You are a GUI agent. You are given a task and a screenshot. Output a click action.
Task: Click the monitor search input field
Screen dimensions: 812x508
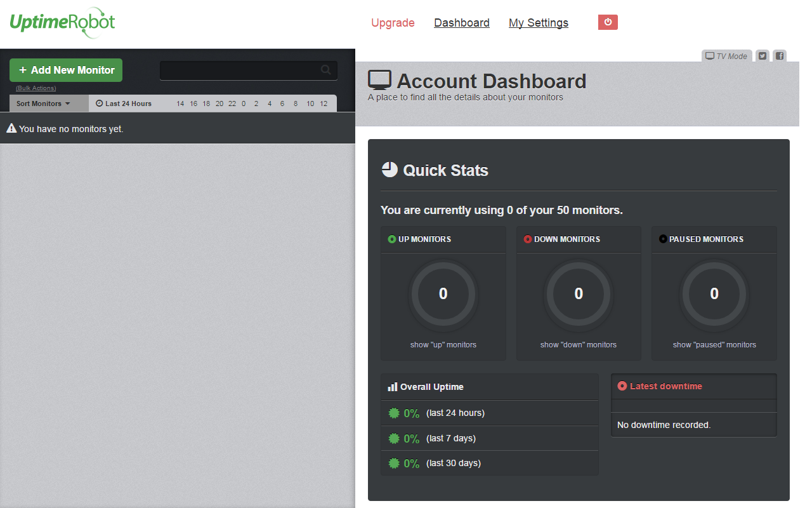coord(249,70)
